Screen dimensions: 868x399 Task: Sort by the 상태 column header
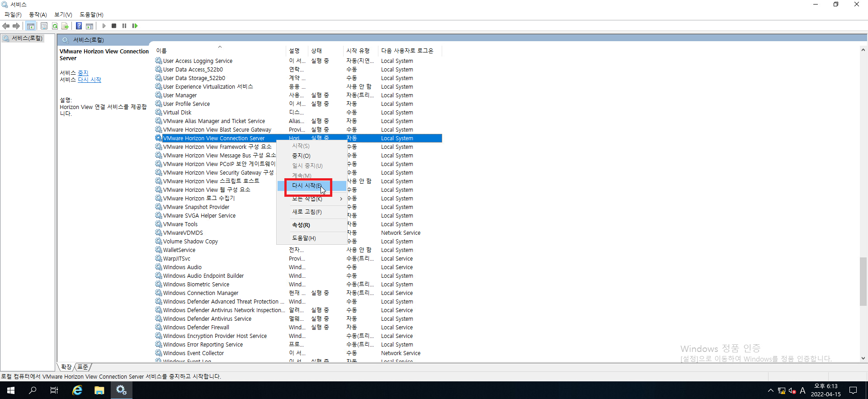click(x=326, y=51)
